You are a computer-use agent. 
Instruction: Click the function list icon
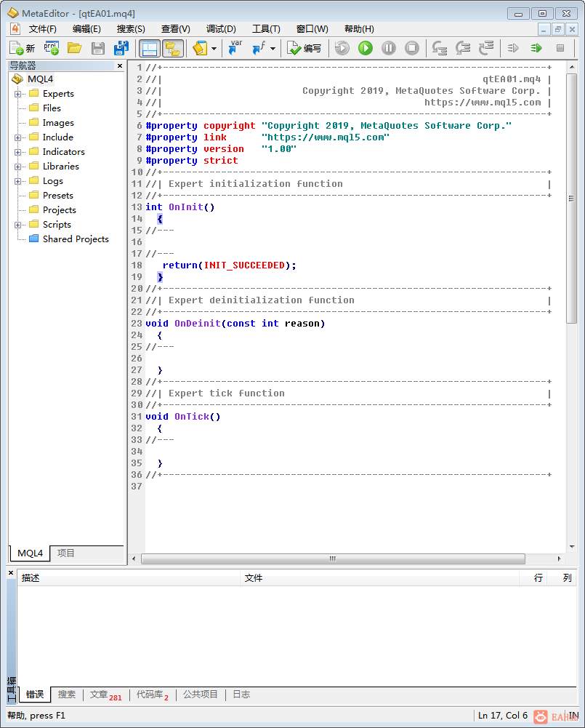point(259,48)
